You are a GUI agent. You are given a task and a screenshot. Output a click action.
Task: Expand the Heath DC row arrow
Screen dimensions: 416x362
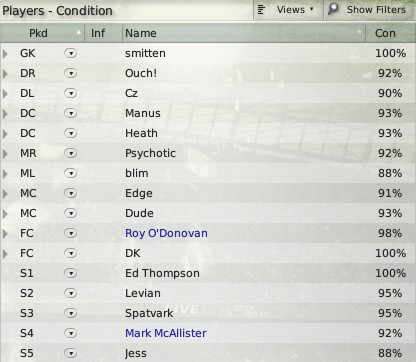[5, 133]
